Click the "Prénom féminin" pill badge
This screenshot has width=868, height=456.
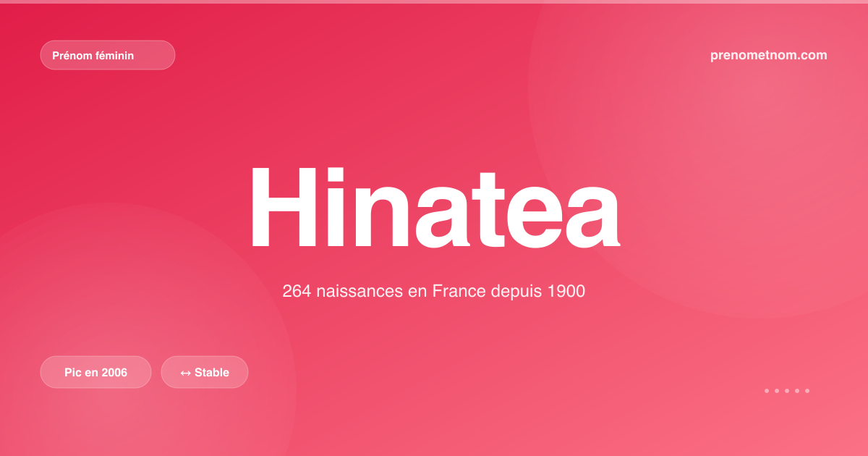[108, 55]
